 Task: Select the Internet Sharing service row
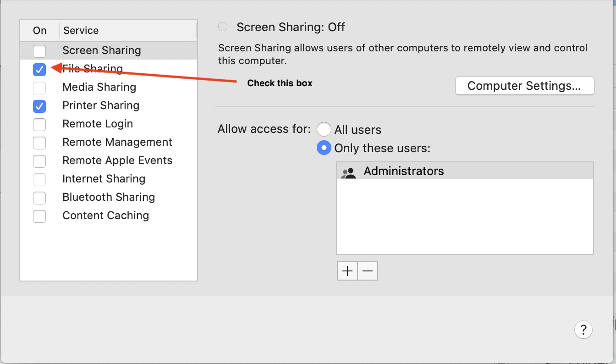click(109, 179)
